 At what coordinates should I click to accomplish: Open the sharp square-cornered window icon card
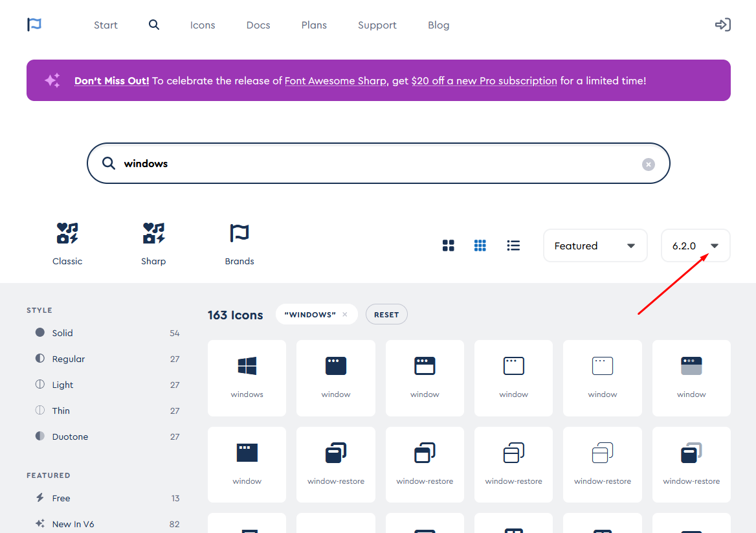click(x=247, y=464)
